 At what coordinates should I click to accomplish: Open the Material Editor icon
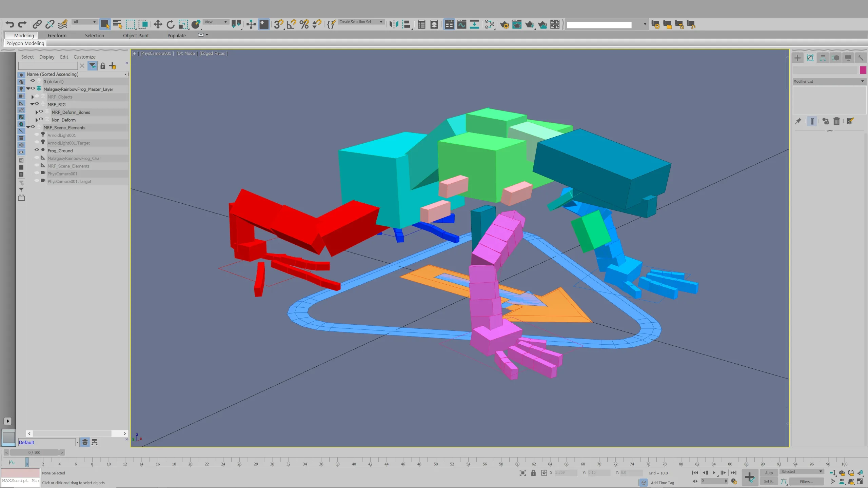(x=489, y=24)
